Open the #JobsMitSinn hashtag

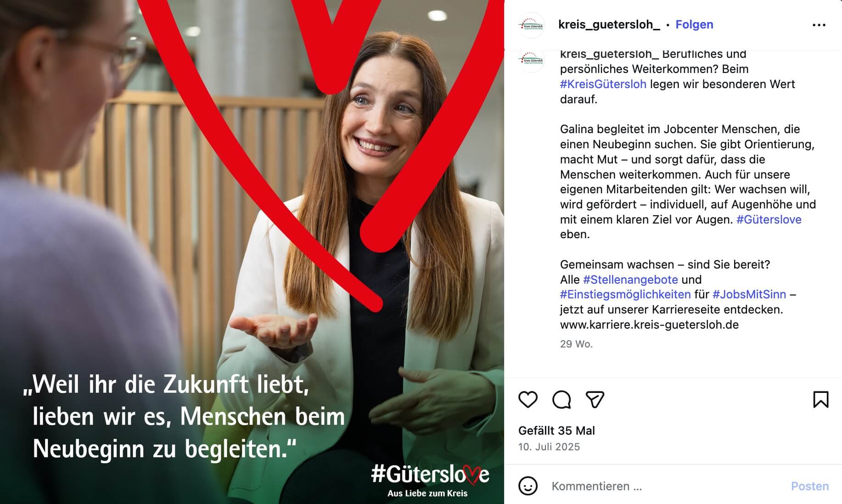(x=749, y=294)
